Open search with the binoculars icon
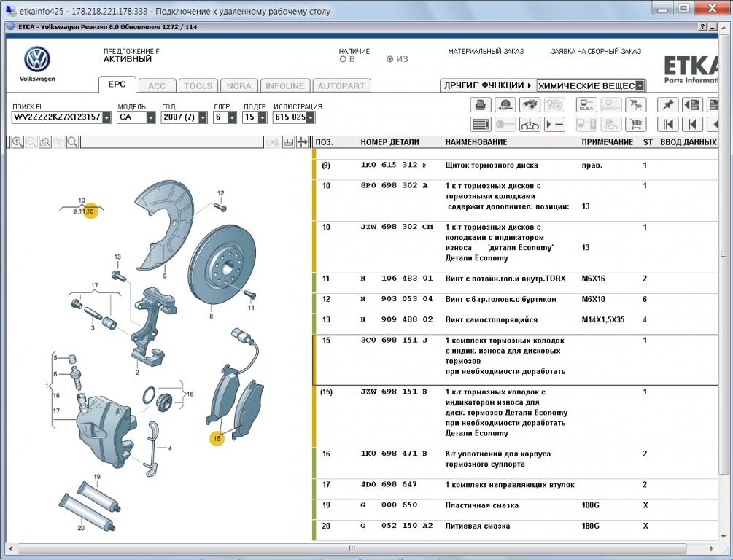Screen dimensions: 733x560 (x=530, y=105)
